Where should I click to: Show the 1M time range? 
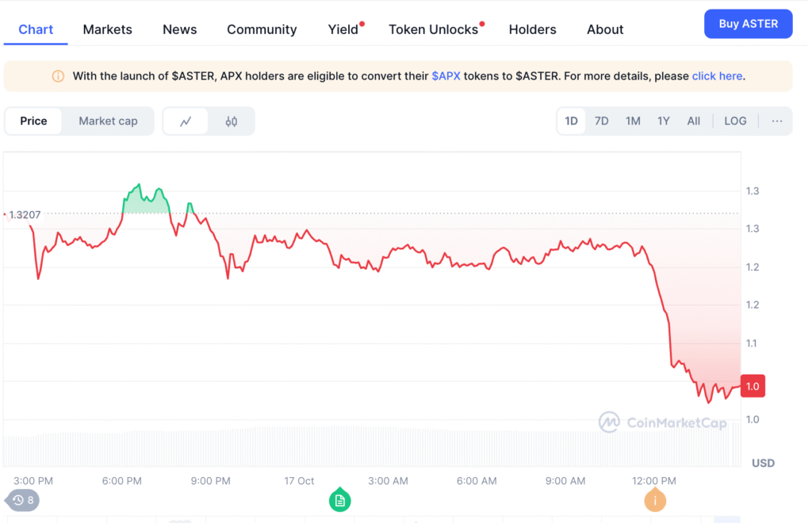coord(633,121)
